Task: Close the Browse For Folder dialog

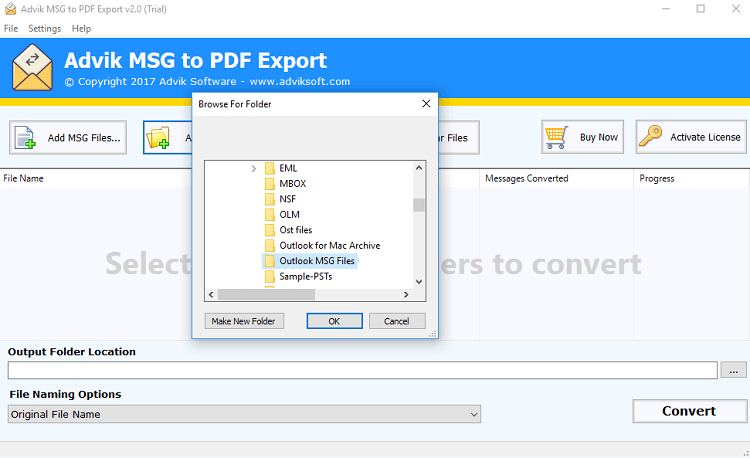Action: coord(426,104)
